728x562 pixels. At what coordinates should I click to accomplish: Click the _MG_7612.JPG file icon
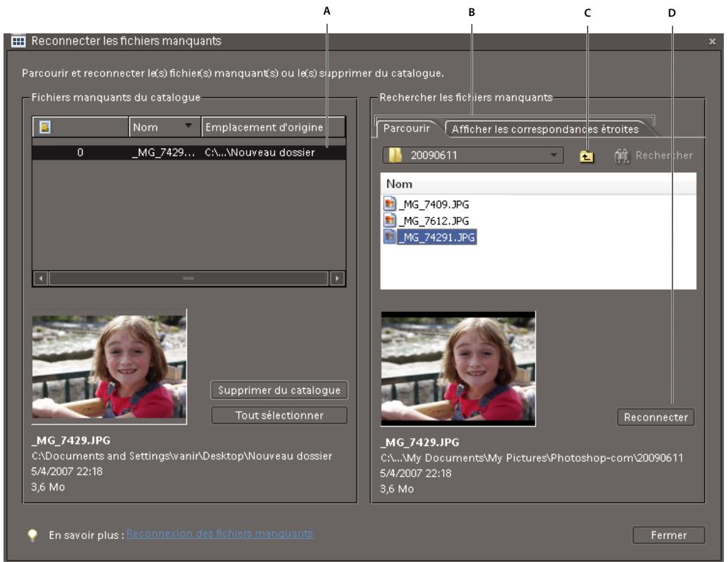coord(390,220)
